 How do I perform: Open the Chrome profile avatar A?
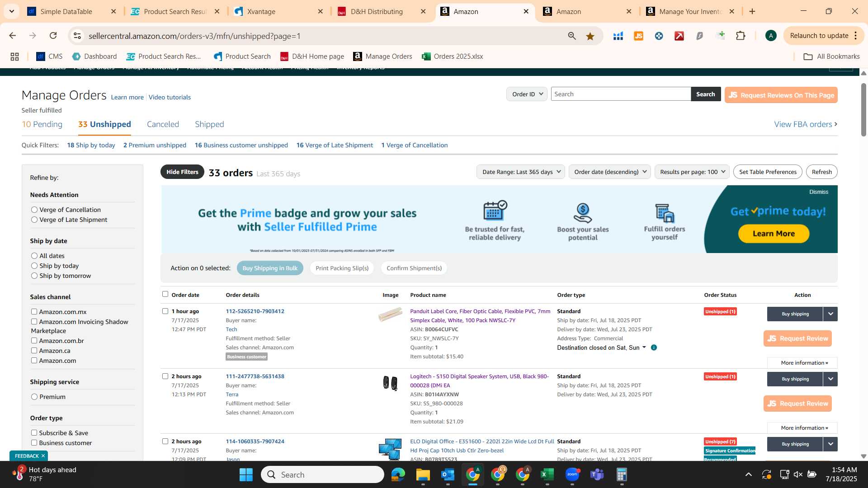[771, 36]
